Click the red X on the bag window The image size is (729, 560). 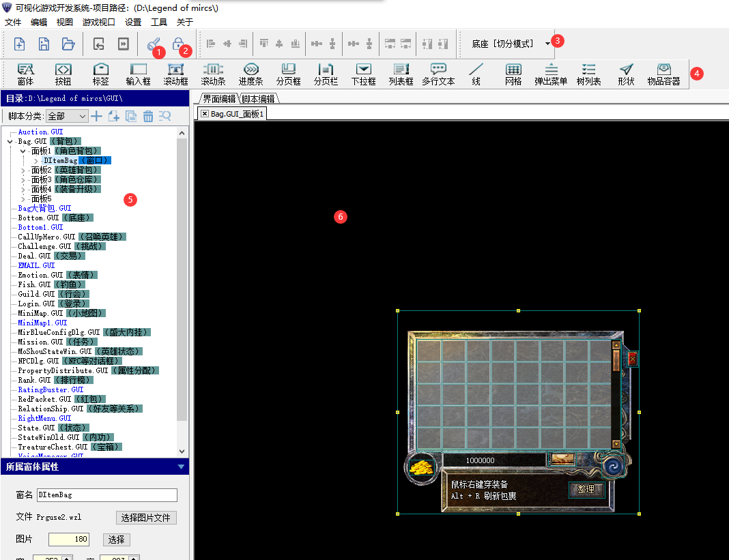(x=632, y=359)
